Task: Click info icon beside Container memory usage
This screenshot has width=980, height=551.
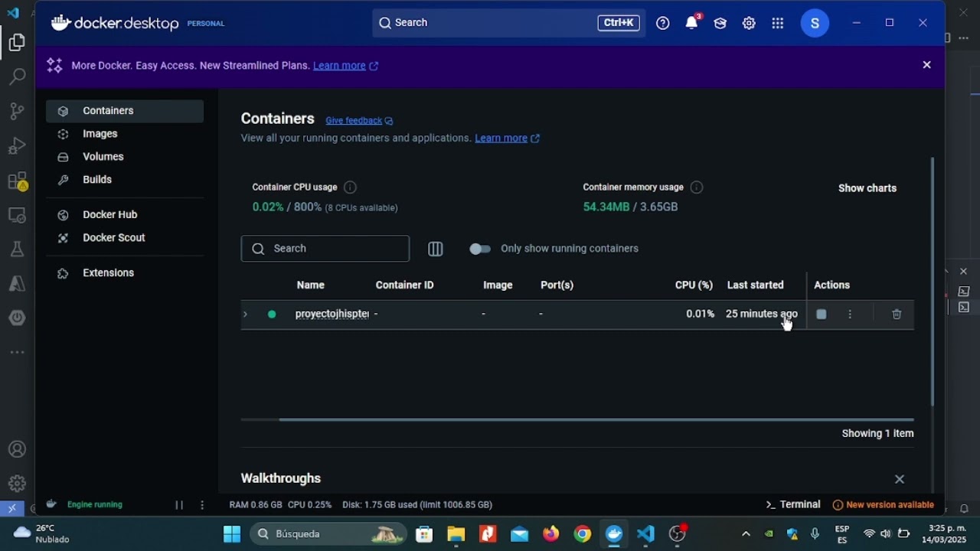Action: tap(697, 187)
